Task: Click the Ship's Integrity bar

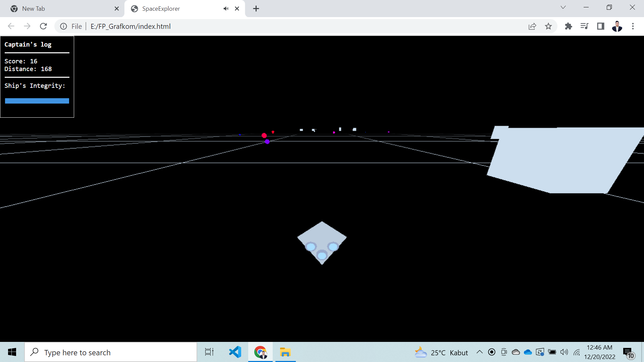Action: click(37, 101)
